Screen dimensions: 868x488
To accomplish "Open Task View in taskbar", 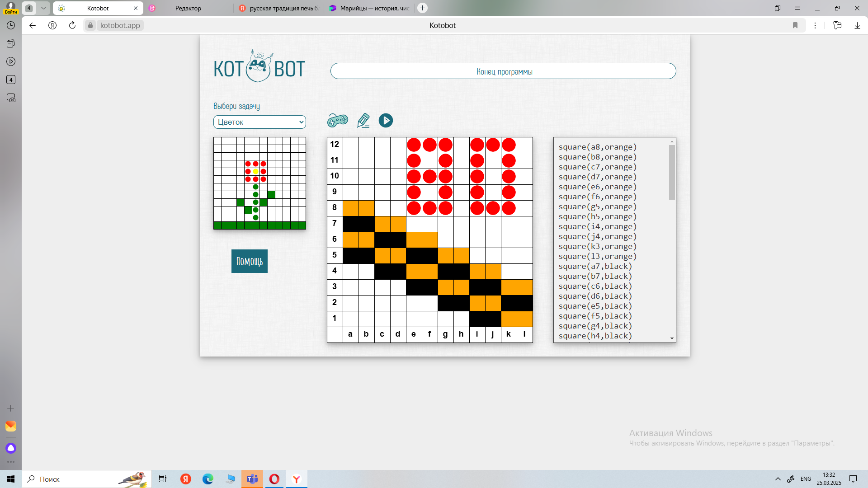I will point(163,479).
